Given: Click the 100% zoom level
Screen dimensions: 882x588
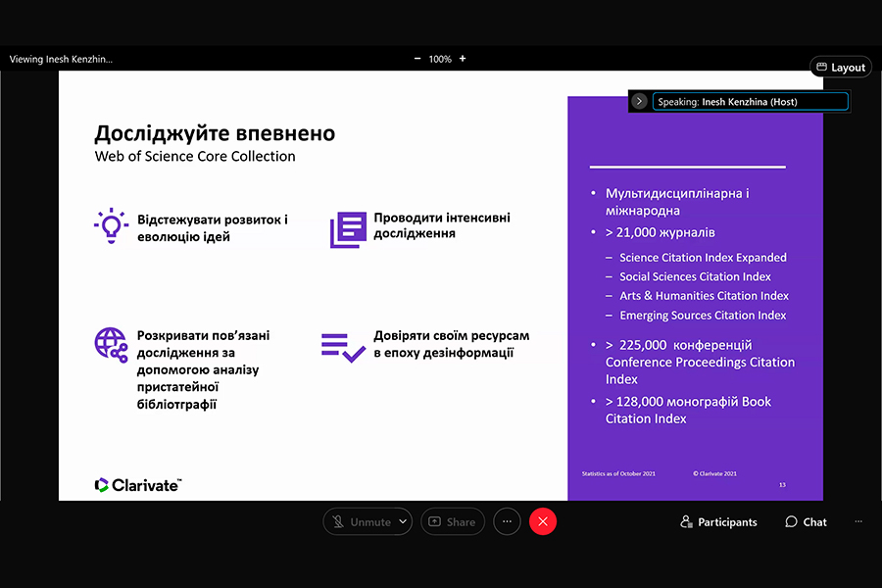Looking at the screenshot, I should tap(440, 59).
